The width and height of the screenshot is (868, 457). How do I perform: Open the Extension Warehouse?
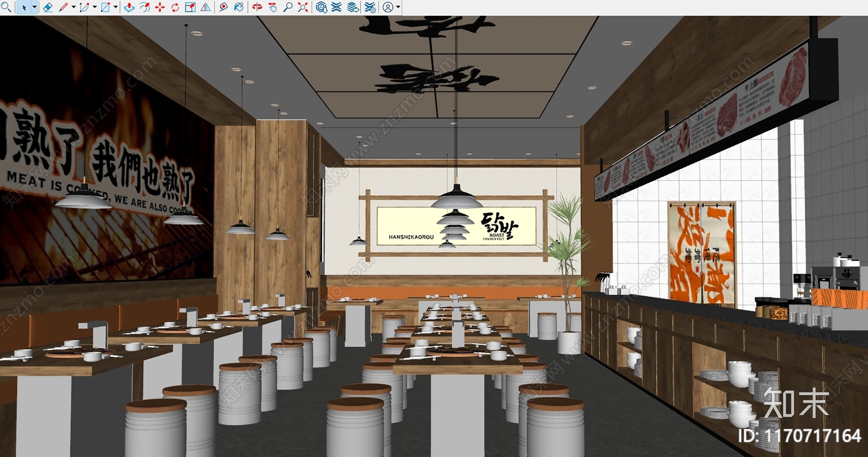pyautogui.click(x=337, y=7)
